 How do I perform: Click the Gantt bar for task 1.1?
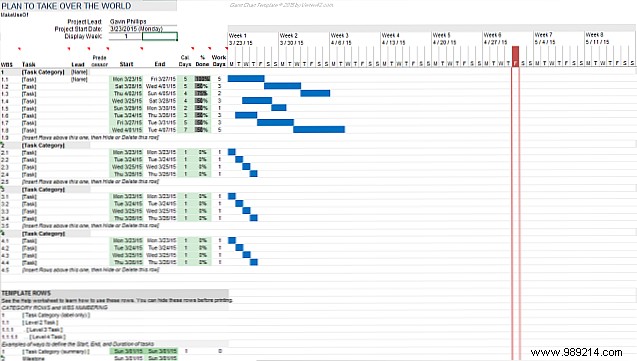pos(246,78)
